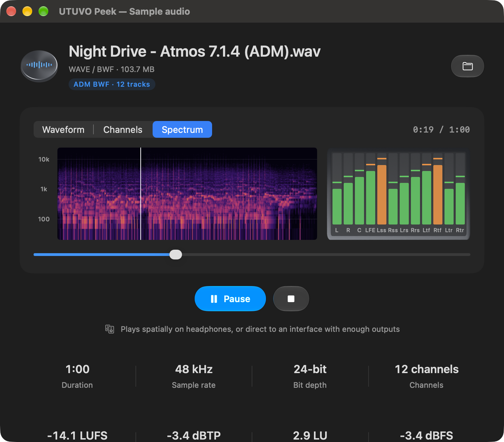Open a file with the folder icon button
Image resolution: width=504 pixels, height=442 pixels.
pyautogui.click(x=468, y=66)
